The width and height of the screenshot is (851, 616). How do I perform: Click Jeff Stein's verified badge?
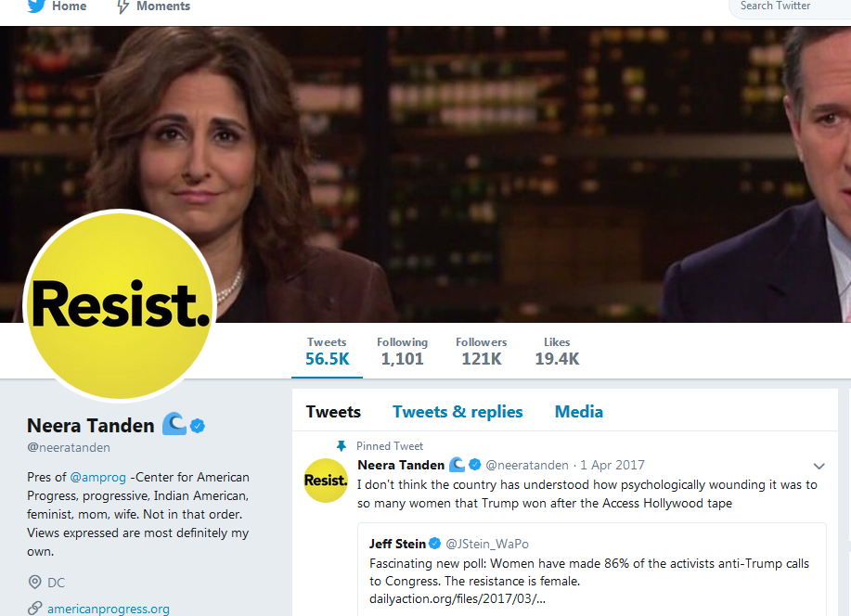coord(434,544)
